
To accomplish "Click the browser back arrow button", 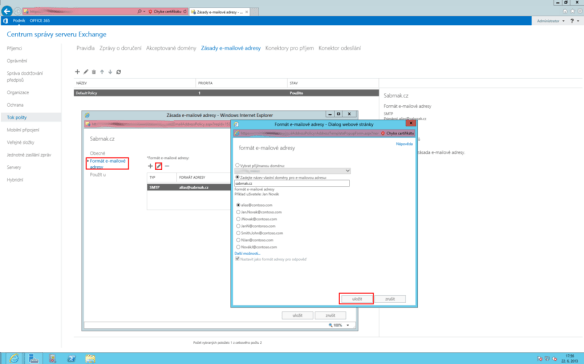I will point(7,11).
